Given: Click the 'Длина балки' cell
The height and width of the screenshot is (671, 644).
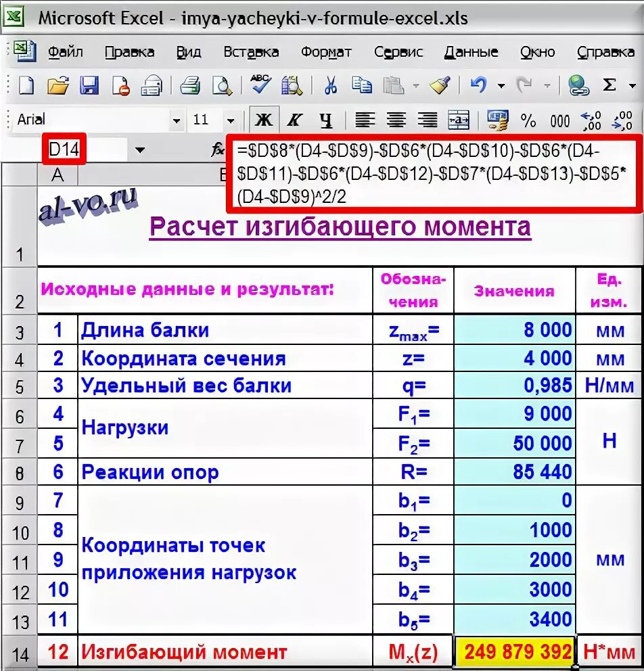Looking at the screenshot, I should tap(225, 330).
